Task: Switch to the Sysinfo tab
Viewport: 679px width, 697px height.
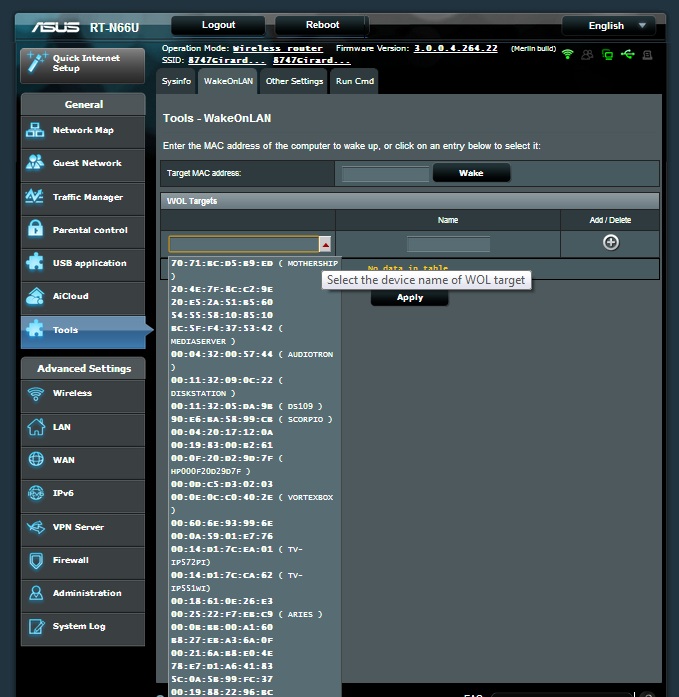Action: pos(176,81)
